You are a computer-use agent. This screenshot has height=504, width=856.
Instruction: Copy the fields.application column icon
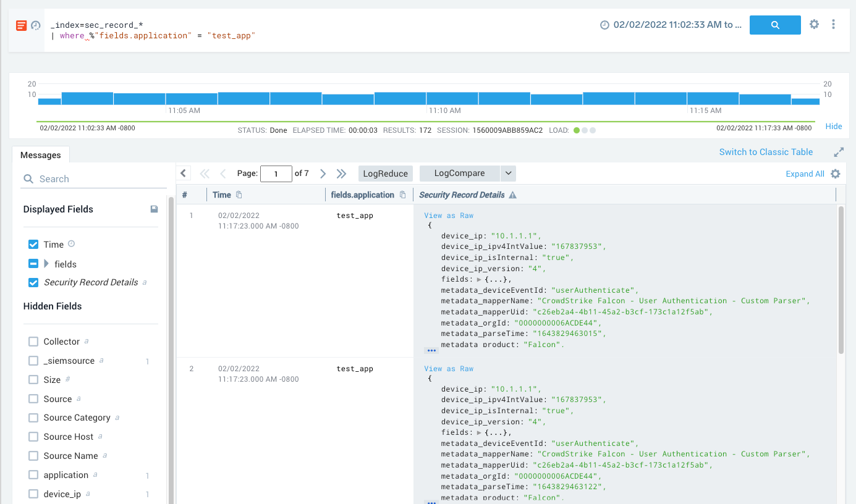[x=403, y=195]
